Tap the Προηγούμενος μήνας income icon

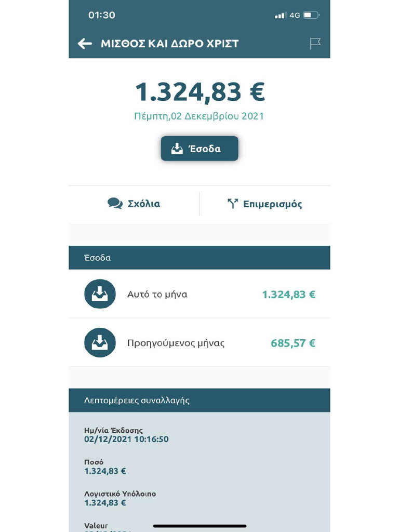point(100,343)
